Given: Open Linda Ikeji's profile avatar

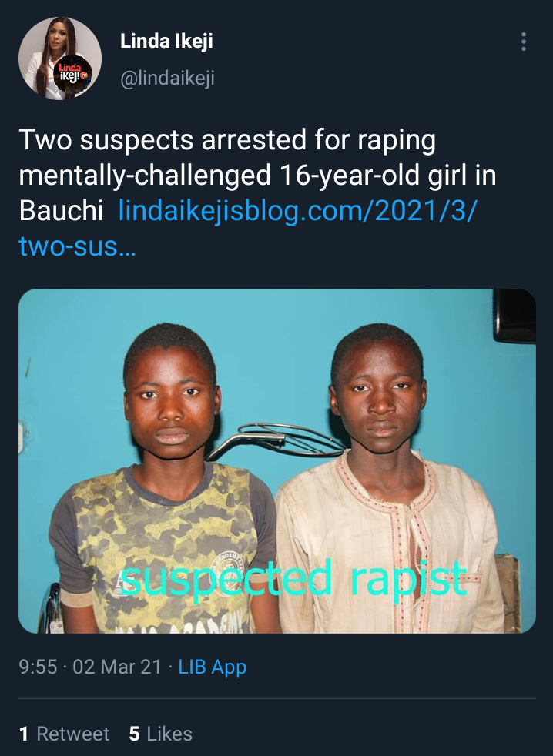Looking at the screenshot, I should pos(60,59).
